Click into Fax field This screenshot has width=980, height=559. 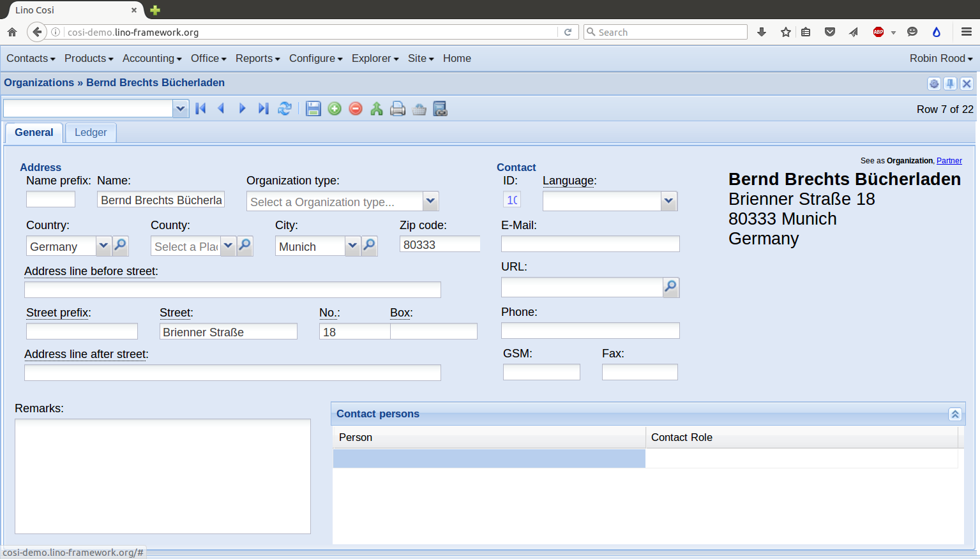pos(640,372)
